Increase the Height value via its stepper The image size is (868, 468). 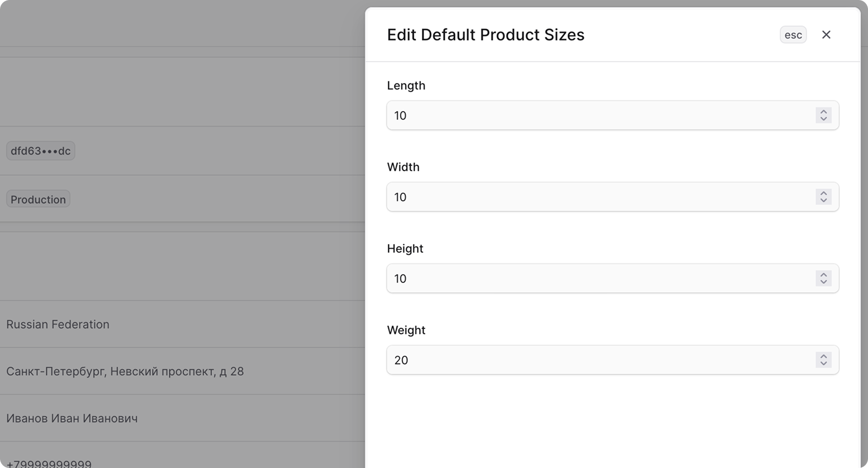coord(824,275)
